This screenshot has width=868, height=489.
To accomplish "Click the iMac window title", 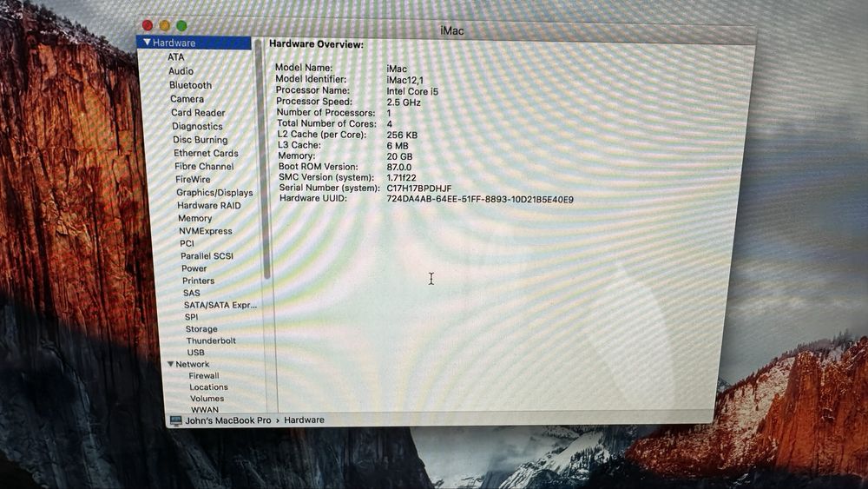I will tap(451, 31).
